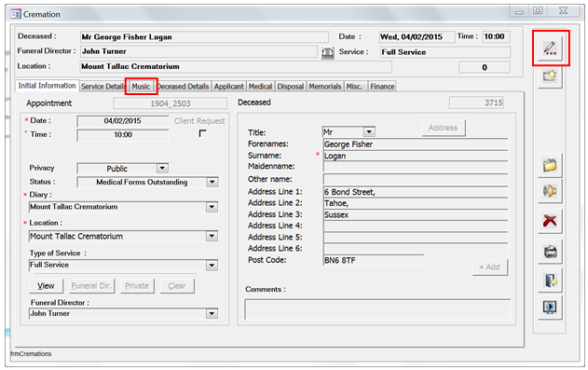Screen dimensions: 588x370
Task: Open the Title dropdown for deceased
Action: (x=369, y=131)
